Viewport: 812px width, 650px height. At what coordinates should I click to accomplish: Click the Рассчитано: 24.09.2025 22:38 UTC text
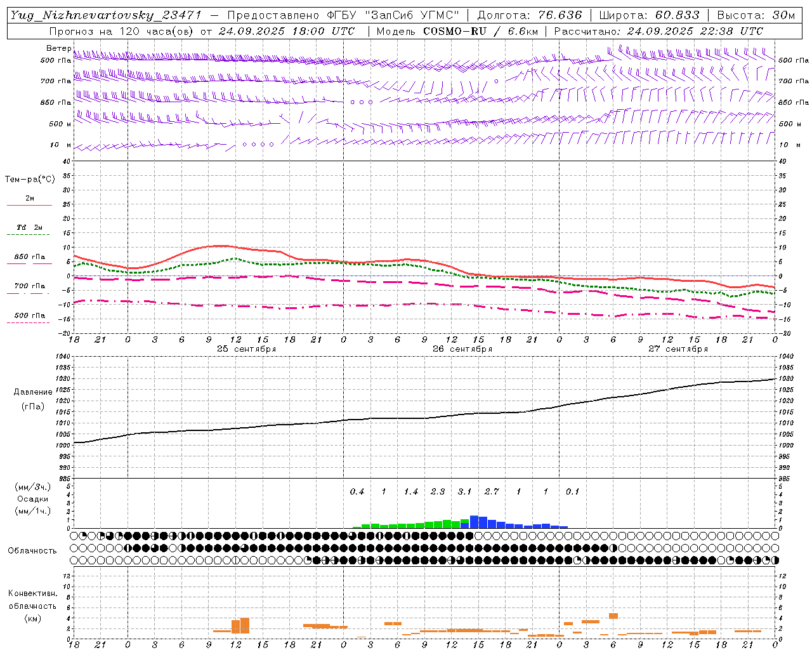(658, 31)
